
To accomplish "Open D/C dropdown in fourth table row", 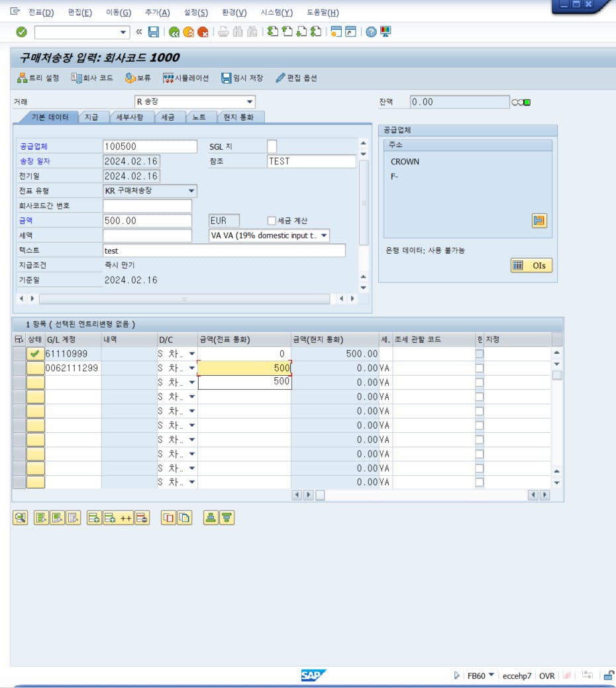I will 191,396.
